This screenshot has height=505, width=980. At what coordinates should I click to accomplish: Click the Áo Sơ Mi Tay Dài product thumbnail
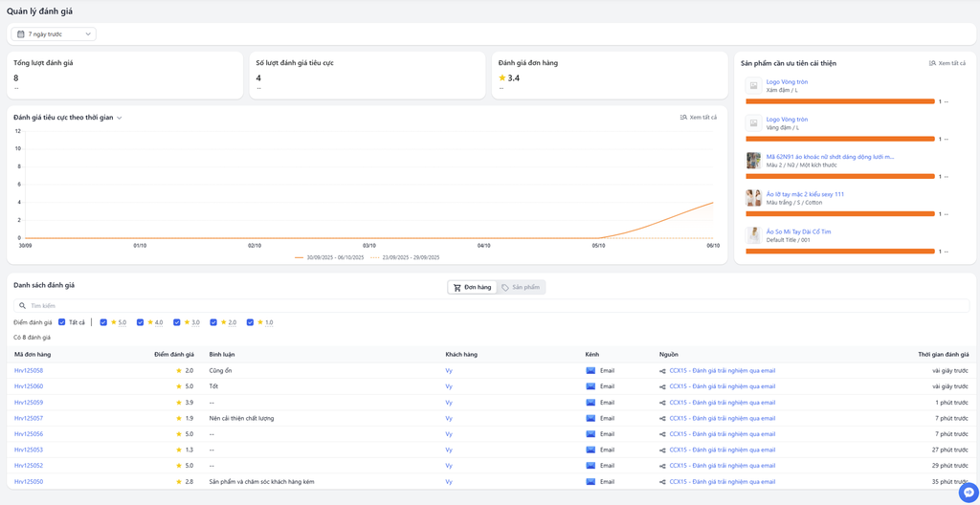[754, 235]
